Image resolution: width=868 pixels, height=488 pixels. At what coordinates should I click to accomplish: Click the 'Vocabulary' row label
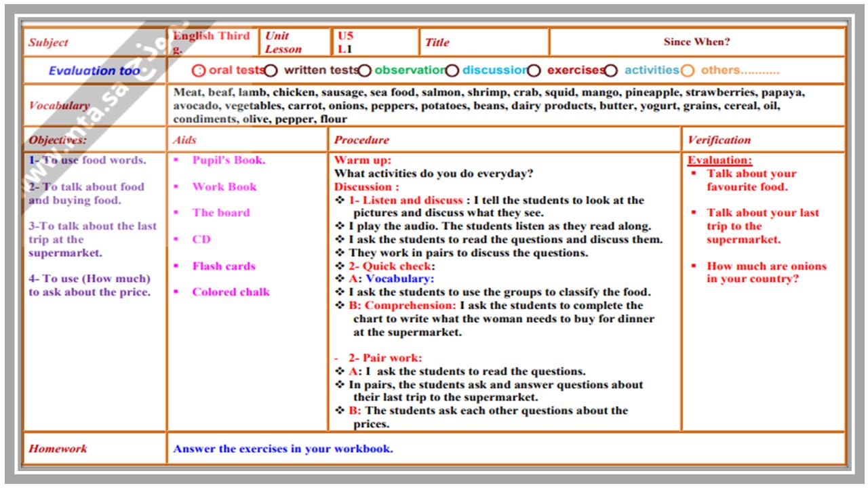(59, 106)
